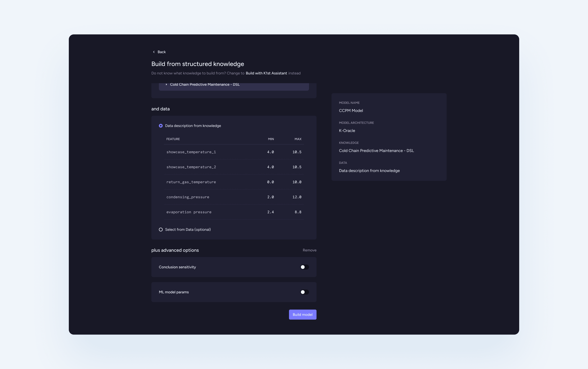Enable the Conclusion sensitivity toggle

point(304,267)
